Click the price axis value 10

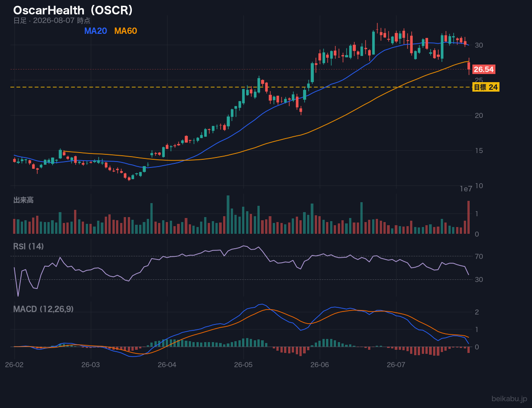[x=479, y=186]
